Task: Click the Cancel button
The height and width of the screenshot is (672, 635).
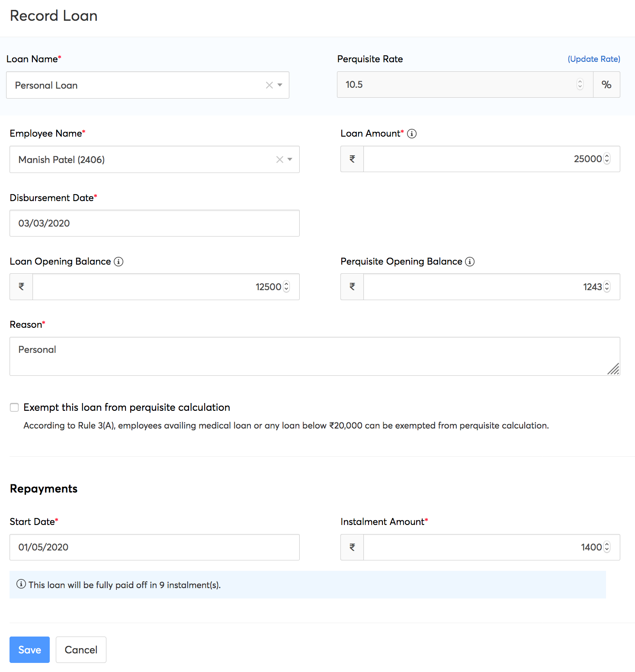Action: tap(81, 650)
